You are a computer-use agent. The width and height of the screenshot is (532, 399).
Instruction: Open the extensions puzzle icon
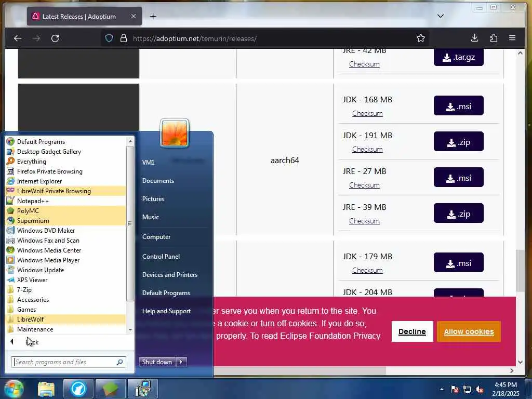pos(494,38)
